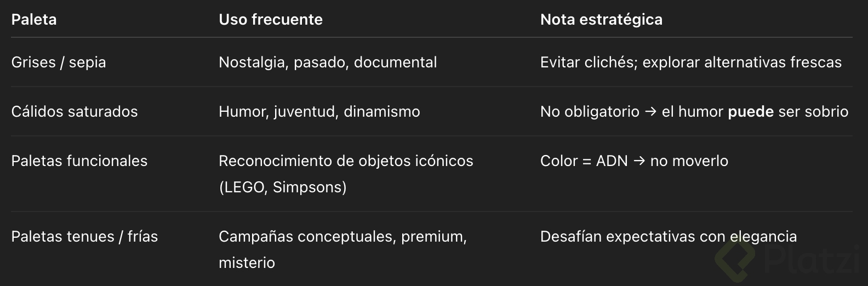Click the word "misterio"
Viewport: 868px width, 286px height.
[x=247, y=263]
